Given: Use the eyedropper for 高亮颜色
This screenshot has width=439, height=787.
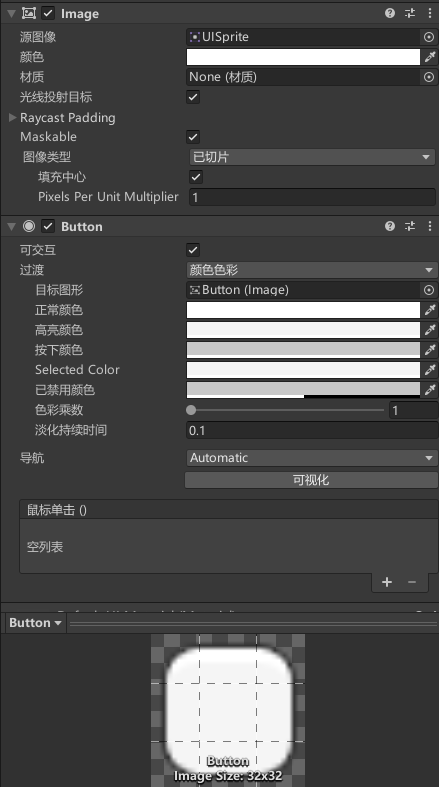Looking at the screenshot, I should [429, 330].
